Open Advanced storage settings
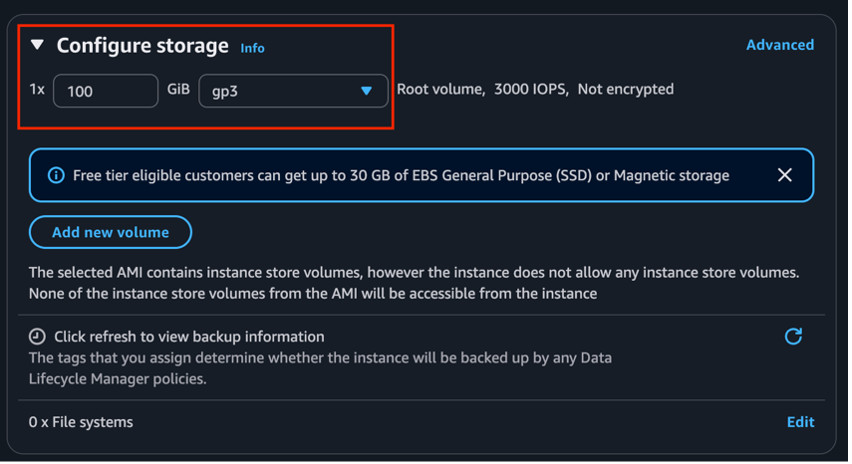Image resolution: width=852 pixels, height=464 pixels. (779, 45)
